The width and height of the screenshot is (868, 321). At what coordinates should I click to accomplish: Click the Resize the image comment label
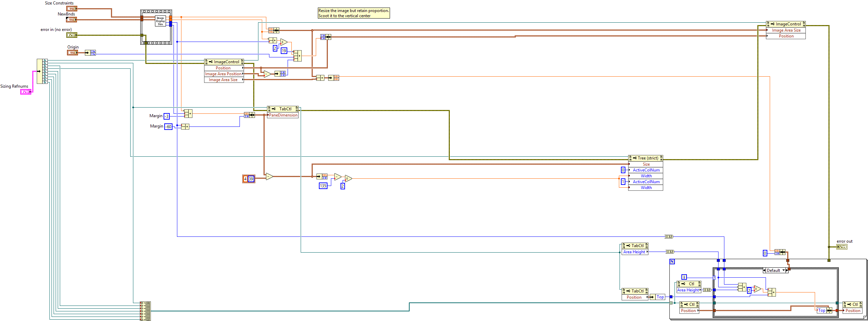[354, 13]
